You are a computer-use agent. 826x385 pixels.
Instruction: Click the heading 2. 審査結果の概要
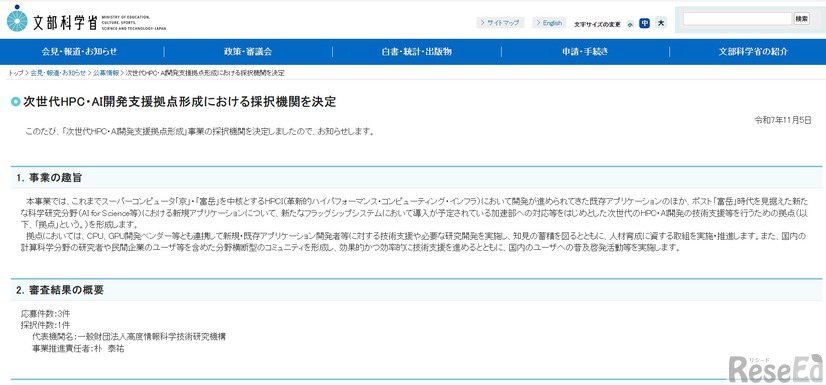click(60, 290)
